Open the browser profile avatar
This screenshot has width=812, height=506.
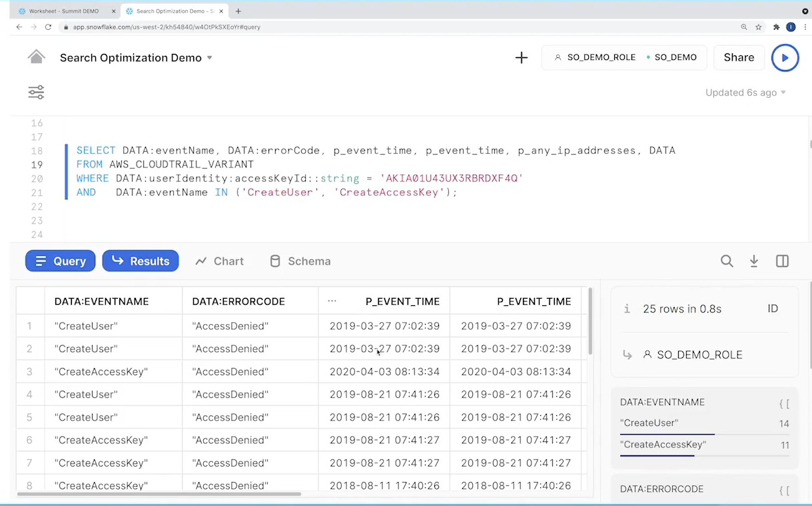[791, 27]
